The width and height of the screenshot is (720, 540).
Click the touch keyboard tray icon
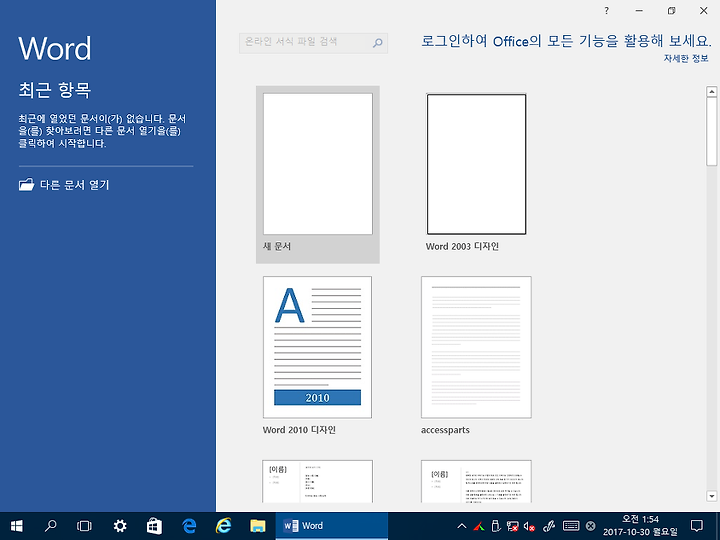point(571,526)
